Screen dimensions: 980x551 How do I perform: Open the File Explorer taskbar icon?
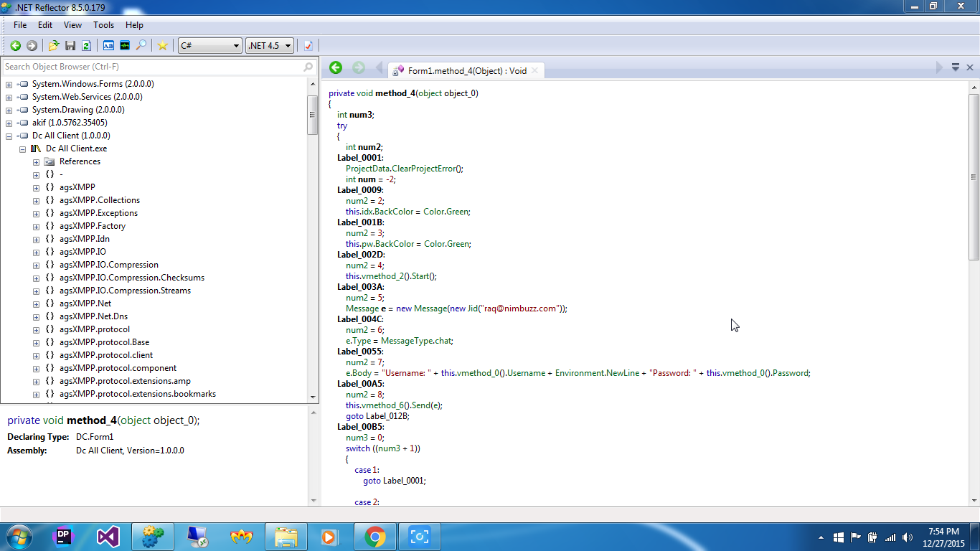tap(286, 537)
